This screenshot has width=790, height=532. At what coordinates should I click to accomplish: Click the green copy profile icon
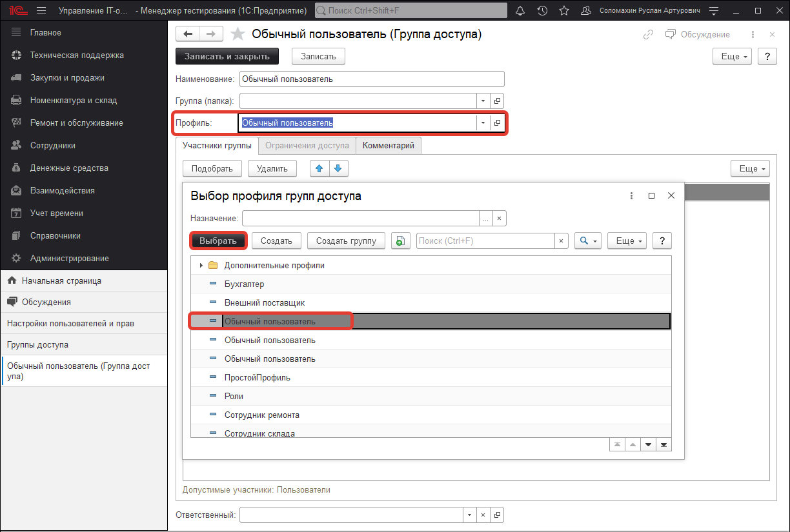400,241
